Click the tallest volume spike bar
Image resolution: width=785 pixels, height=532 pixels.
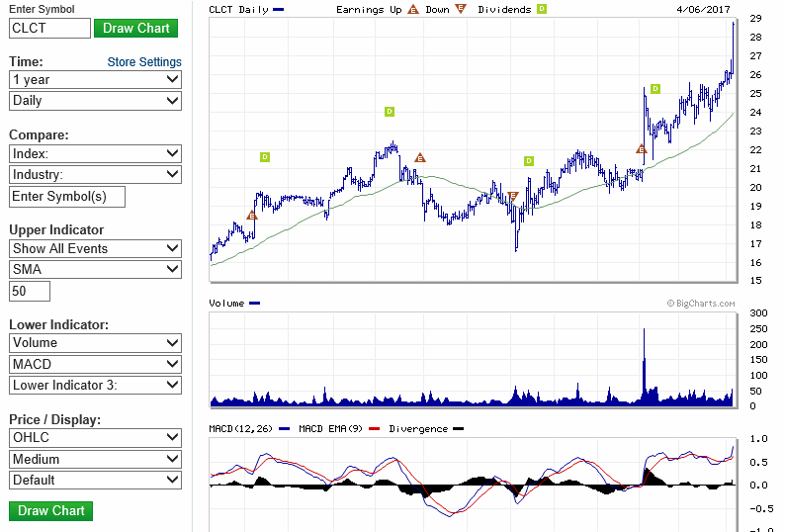coord(644,367)
